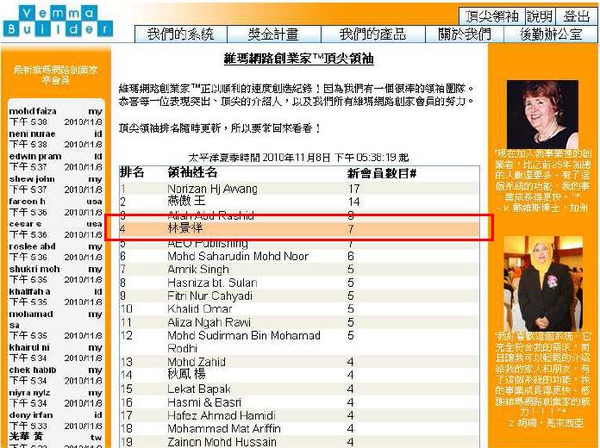Open the 關於我們 menu tab
The width and height of the screenshot is (600, 448).
pos(465,34)
